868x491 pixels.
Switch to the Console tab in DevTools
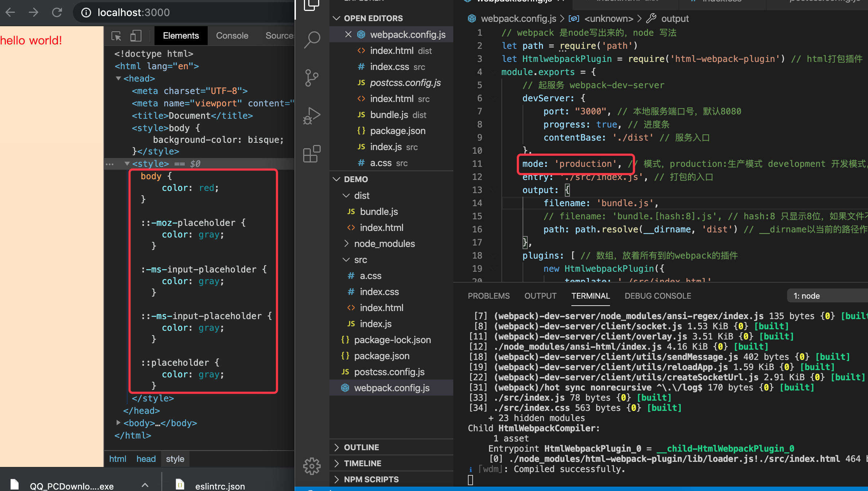(x=232, y=36)
